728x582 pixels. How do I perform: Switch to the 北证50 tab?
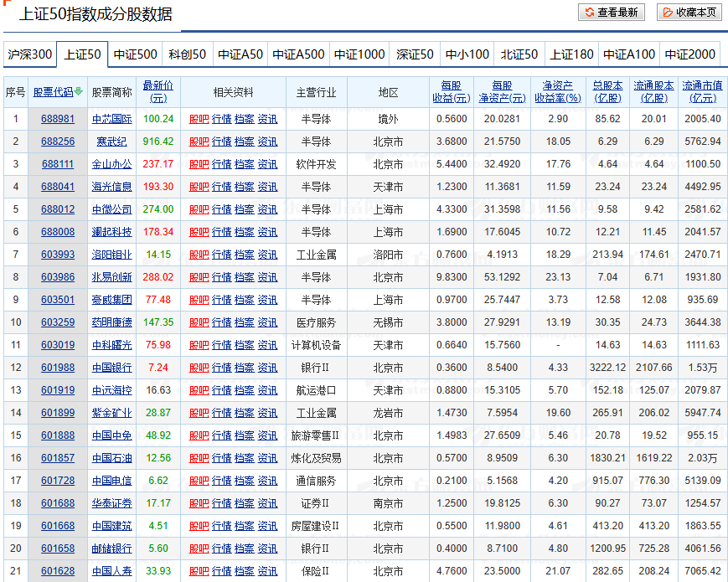(x=519, y=54)
